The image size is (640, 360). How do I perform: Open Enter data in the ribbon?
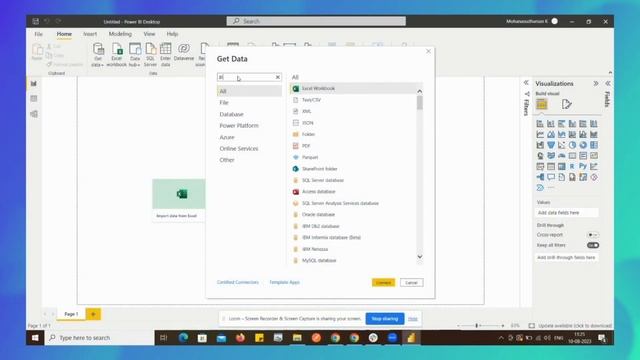click(165, 55)
